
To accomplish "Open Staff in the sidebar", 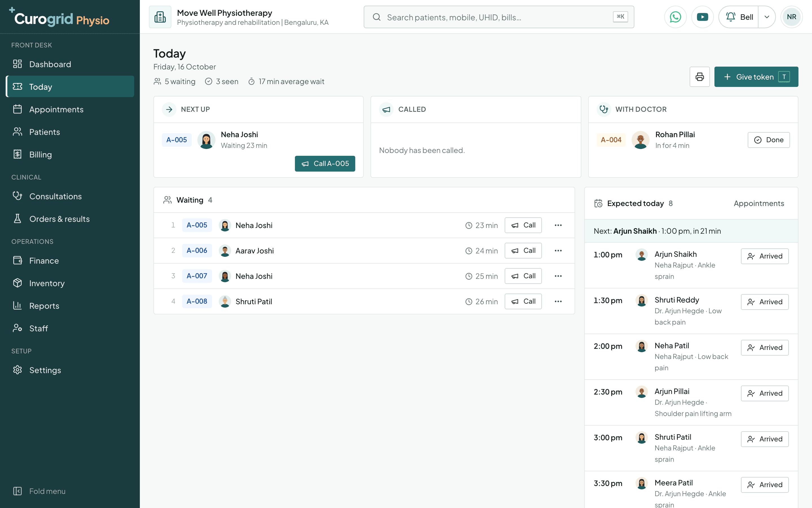I will pyautogui.click(x=70, y=328).
